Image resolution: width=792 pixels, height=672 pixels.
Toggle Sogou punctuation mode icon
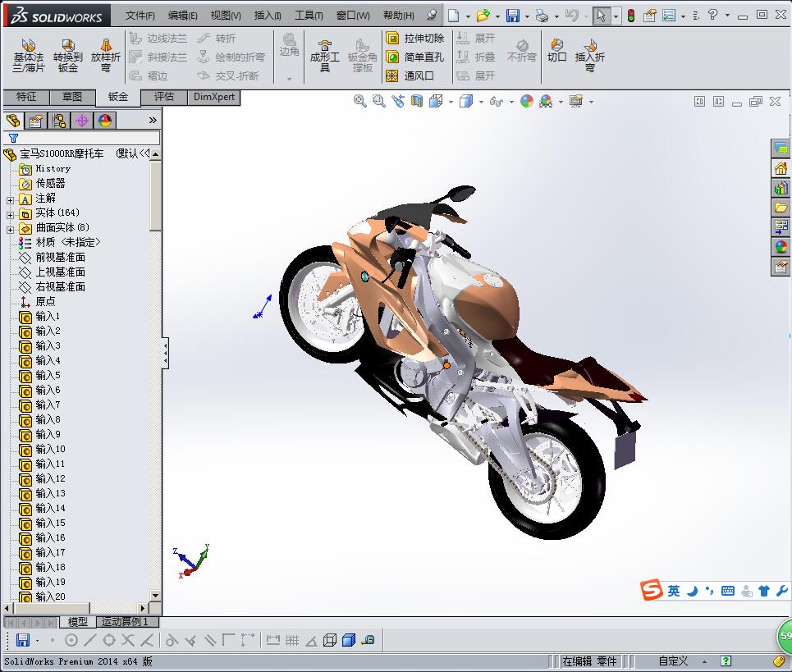pos(710,591)
